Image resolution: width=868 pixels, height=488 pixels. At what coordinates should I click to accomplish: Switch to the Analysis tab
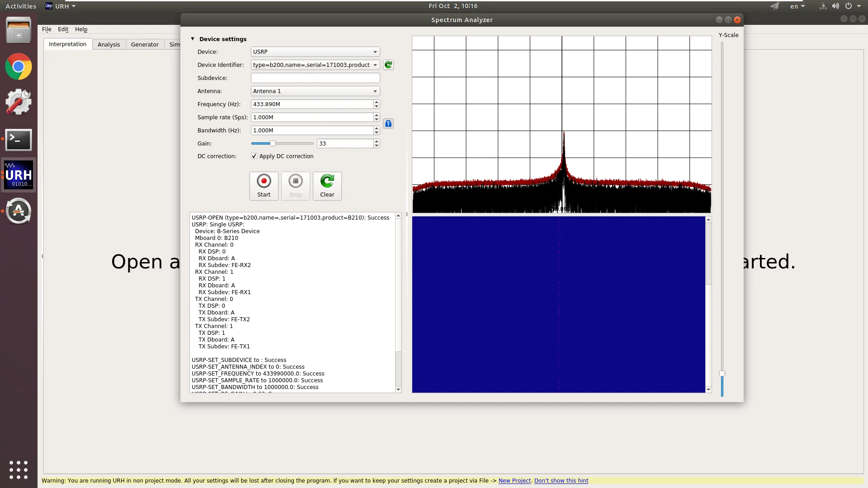point(108,44)
